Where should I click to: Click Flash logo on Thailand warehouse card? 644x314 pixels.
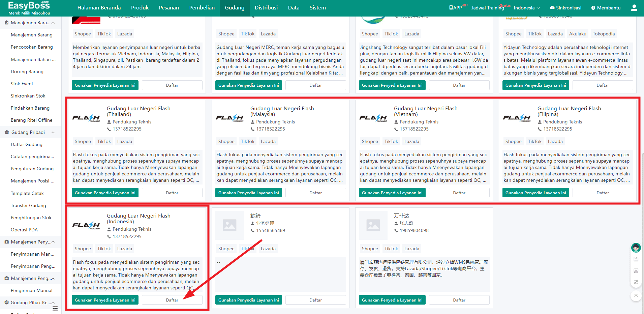pyautogui.click(x=86, y=118)
